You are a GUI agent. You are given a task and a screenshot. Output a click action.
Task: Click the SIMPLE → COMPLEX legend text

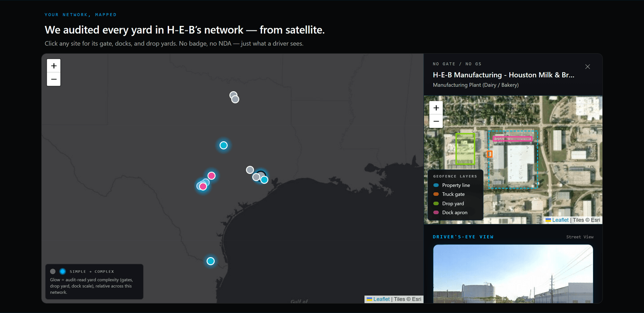92,271
